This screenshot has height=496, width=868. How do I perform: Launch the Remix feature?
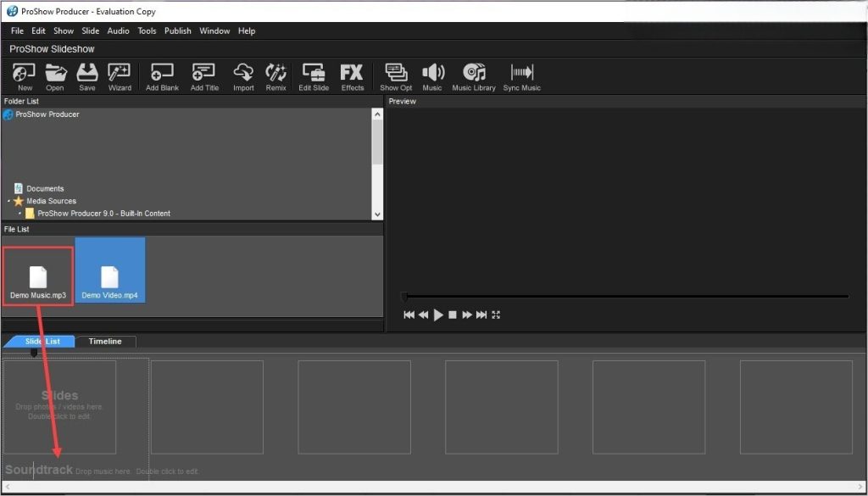(x=275, y=75)
